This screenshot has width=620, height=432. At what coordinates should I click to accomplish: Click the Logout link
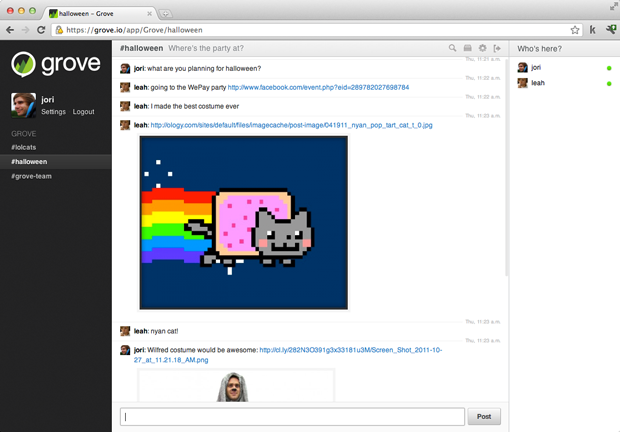(x=83, y=112)
